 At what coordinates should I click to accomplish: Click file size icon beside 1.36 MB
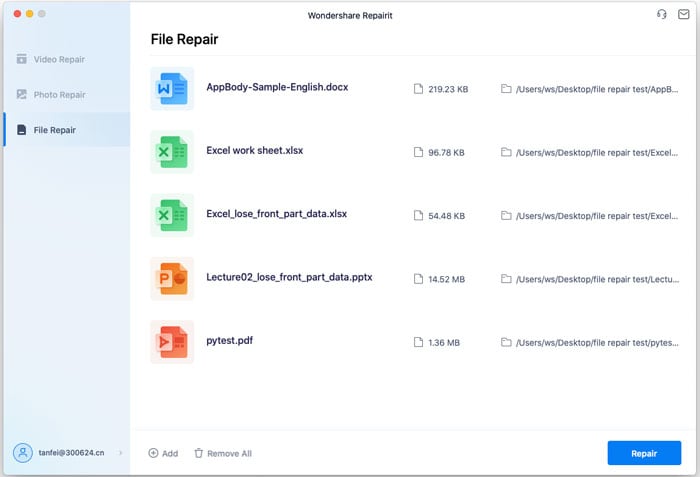[x=418, y=343]
